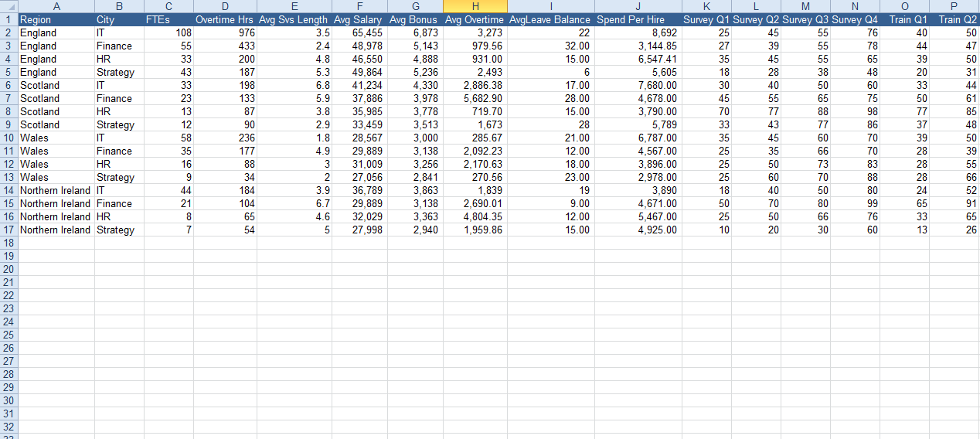Image resolution: width=980 pixels, height=439 pixels.
Task: Select the Avg Overtime value 5,682.90
Action: click(475, 98)
